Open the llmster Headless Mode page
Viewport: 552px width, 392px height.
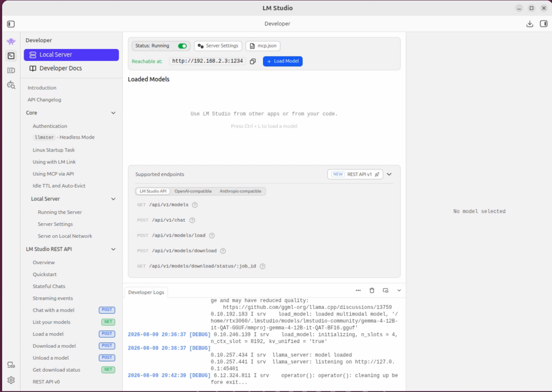tap(64, 137)
